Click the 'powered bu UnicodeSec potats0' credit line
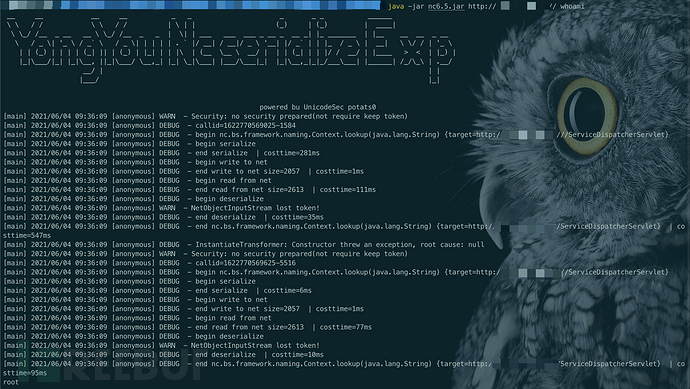 (317, 107)
